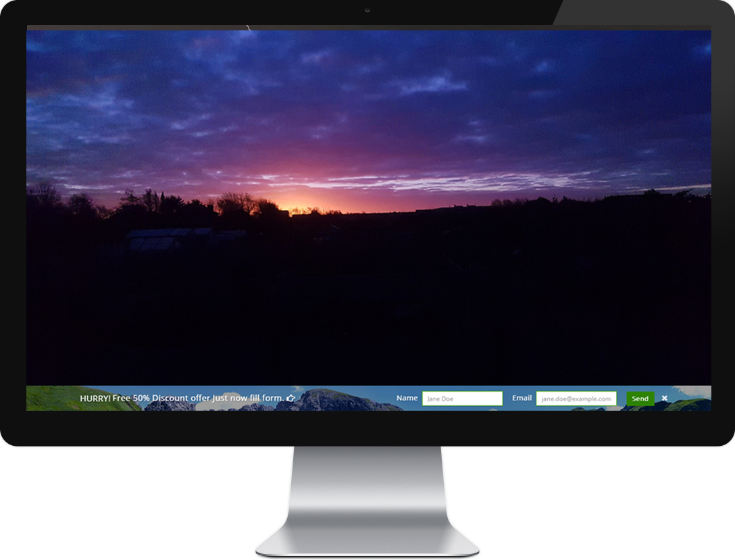Click the 'Email' field label
Image resolution: width=735 pixels, height=560 pixels.
[522, 398]
